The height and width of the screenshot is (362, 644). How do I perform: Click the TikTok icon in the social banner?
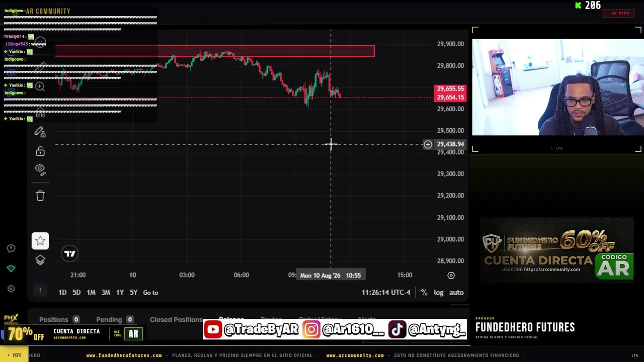tap(397, 330)
